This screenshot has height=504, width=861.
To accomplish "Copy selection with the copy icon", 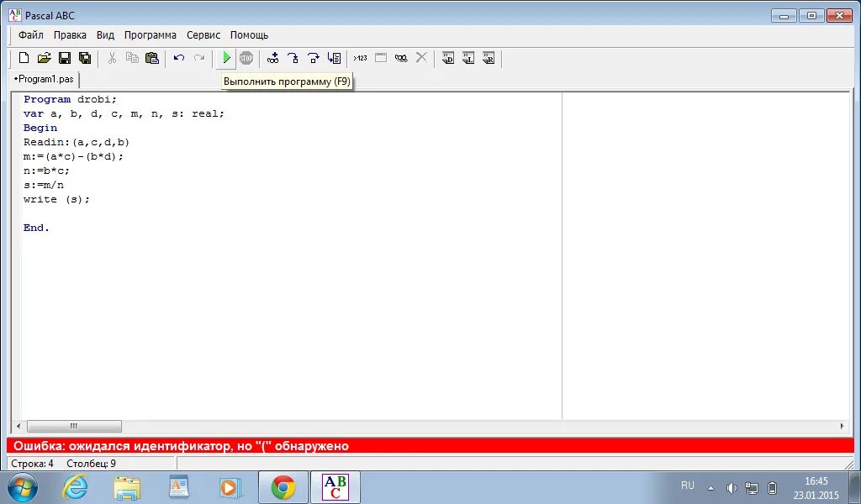I will (132, 58).
